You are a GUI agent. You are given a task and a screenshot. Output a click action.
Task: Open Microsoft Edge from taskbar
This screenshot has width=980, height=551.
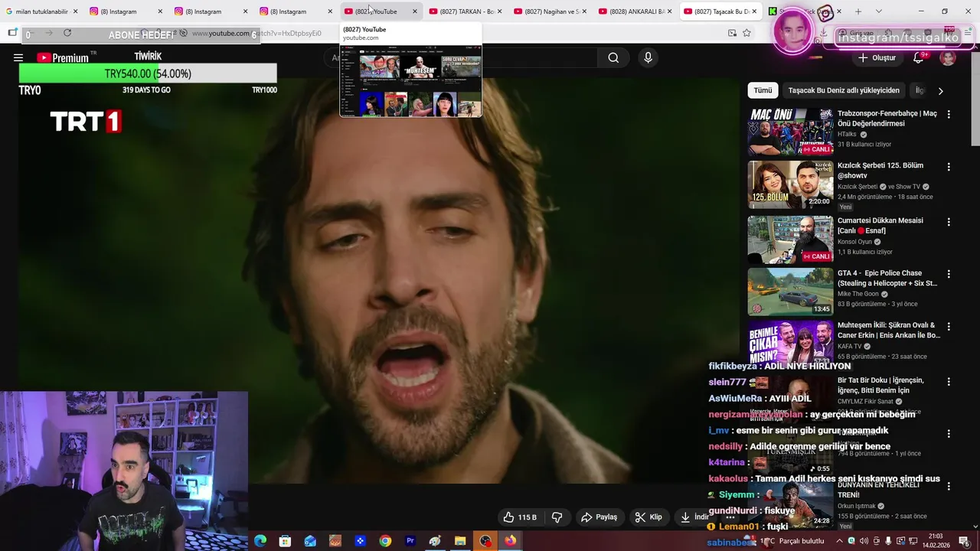260,541
